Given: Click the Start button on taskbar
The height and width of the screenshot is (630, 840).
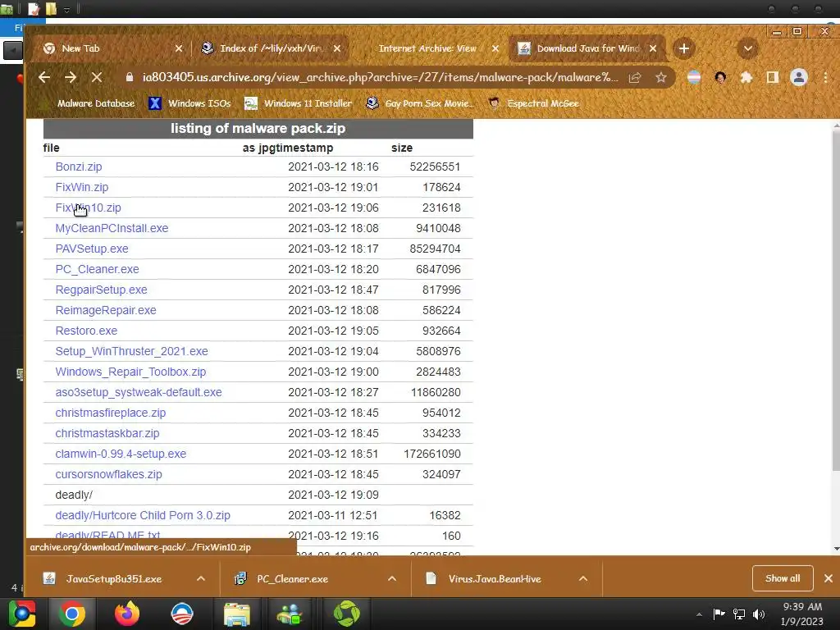Looking at the screenshot, I should click(22, 614).
